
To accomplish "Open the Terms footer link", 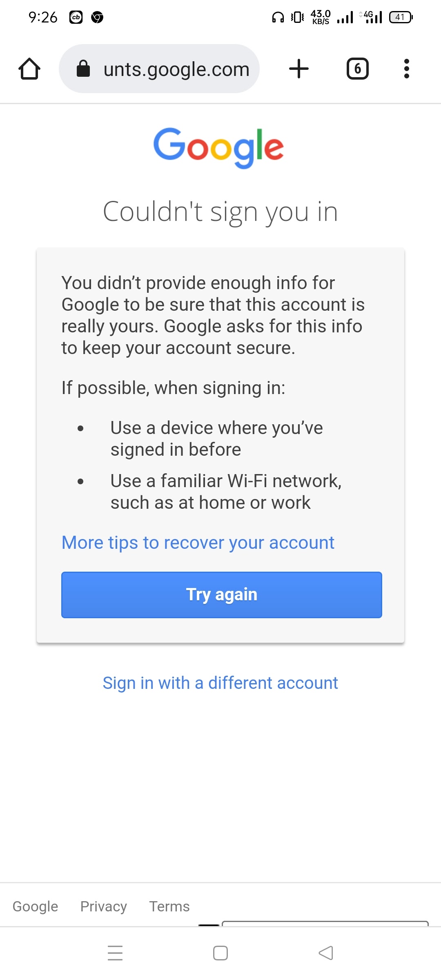I will pos(169,906).
